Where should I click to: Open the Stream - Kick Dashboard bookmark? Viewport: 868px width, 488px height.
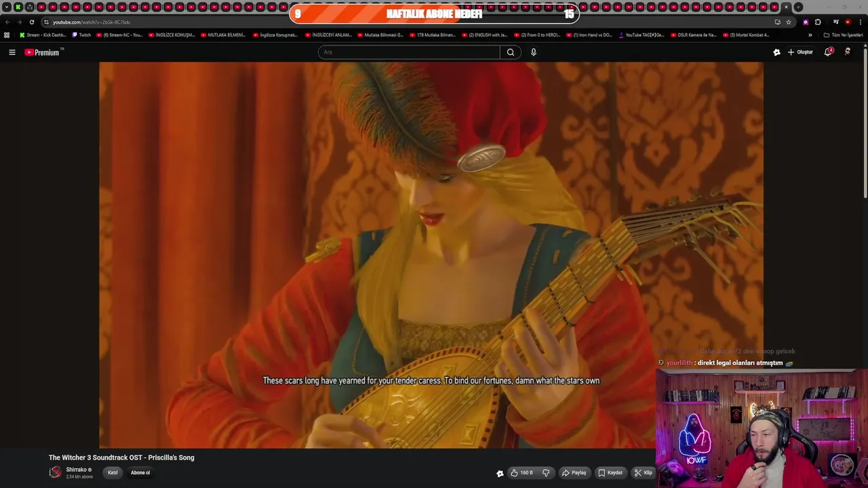tap(43, 35)
